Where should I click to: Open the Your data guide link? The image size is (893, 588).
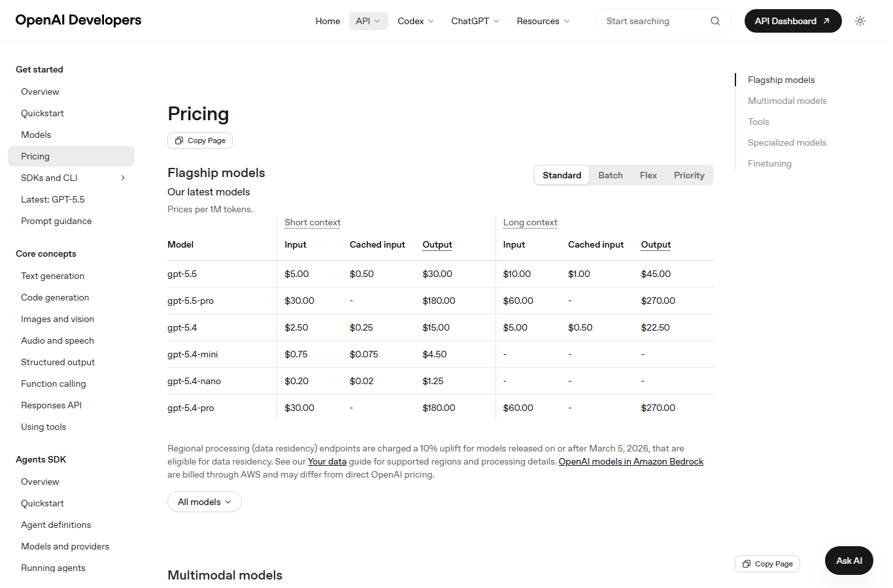pyautogui.click(x=327, y=461)
